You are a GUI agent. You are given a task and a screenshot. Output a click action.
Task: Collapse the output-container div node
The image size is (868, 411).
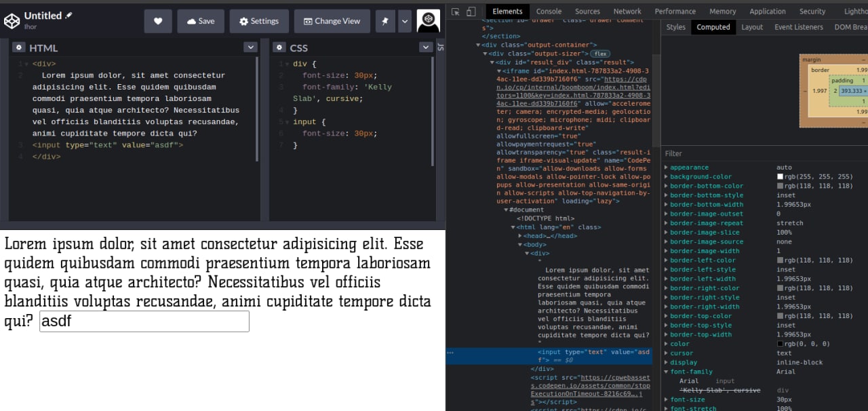click(477, 45)
